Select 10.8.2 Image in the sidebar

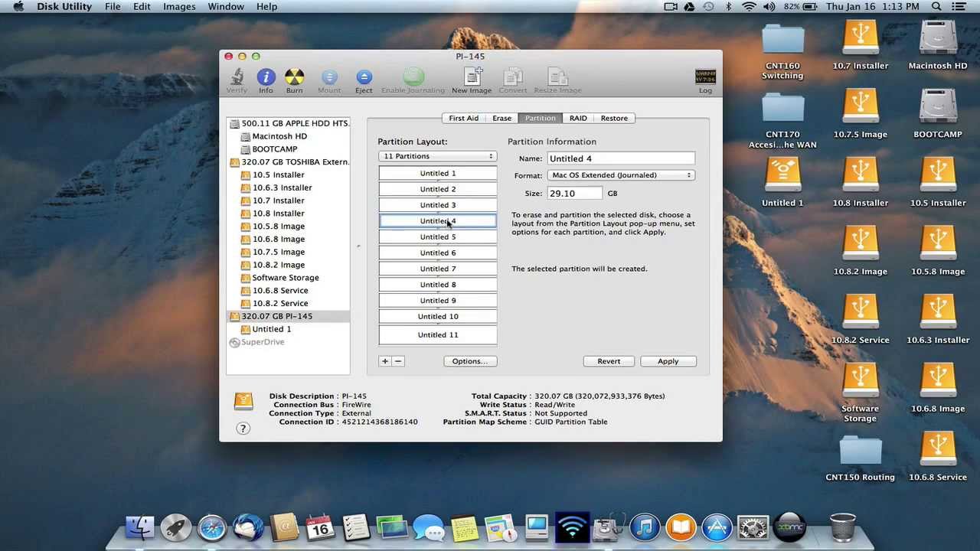pos(289,265)
